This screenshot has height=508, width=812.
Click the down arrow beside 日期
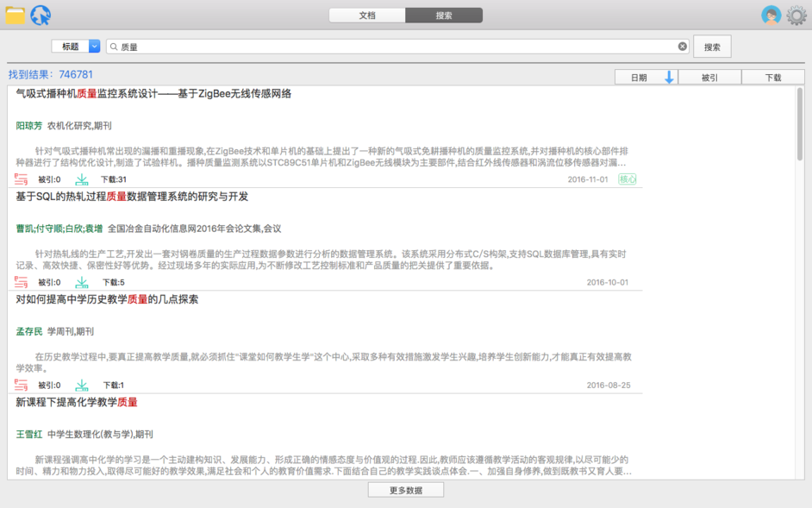669,76
